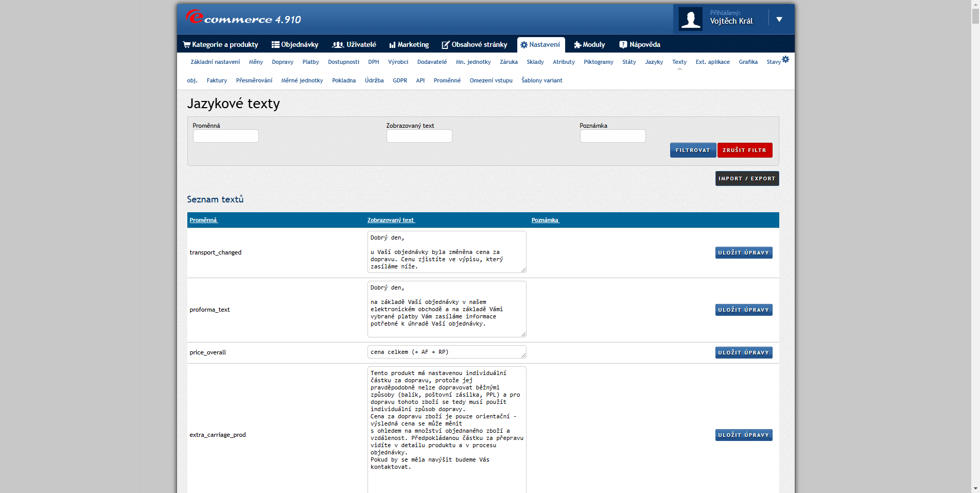
Task: Click the arrow indicator under Texty
Action: click(679, 68)
